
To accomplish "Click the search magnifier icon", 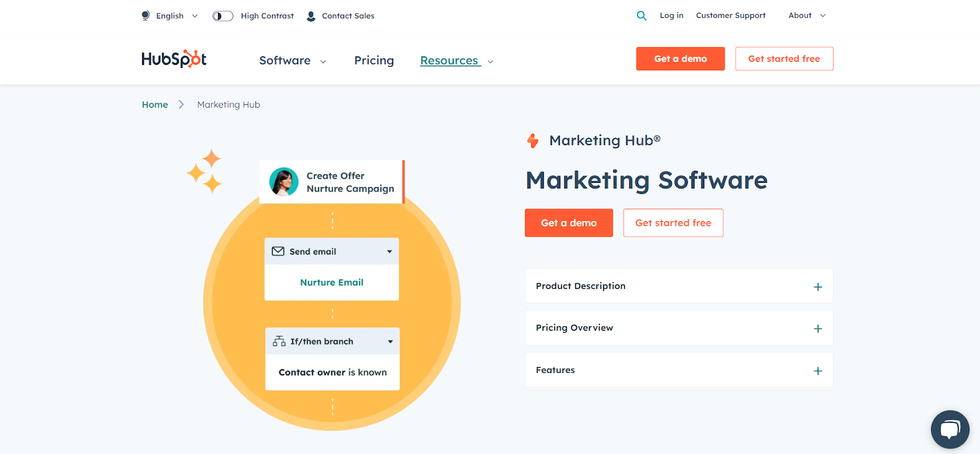I will click(x=641, y=16).
